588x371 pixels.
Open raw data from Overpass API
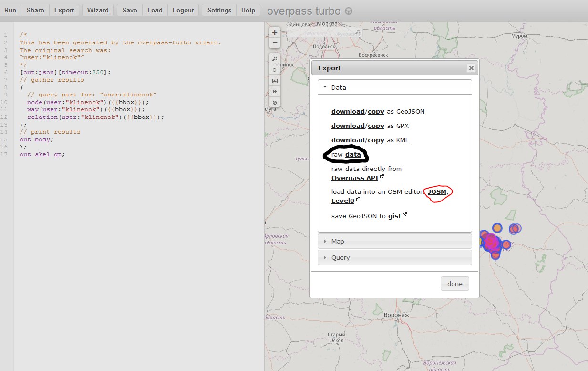tap(355, 178)
